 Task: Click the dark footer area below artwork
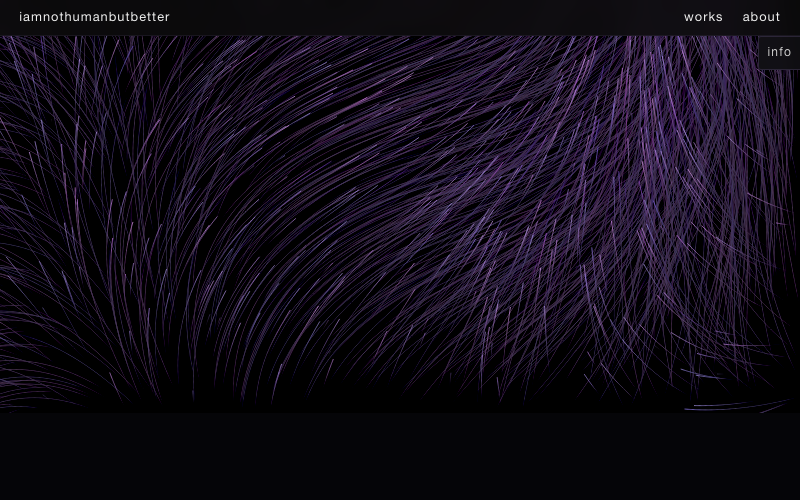400,455
